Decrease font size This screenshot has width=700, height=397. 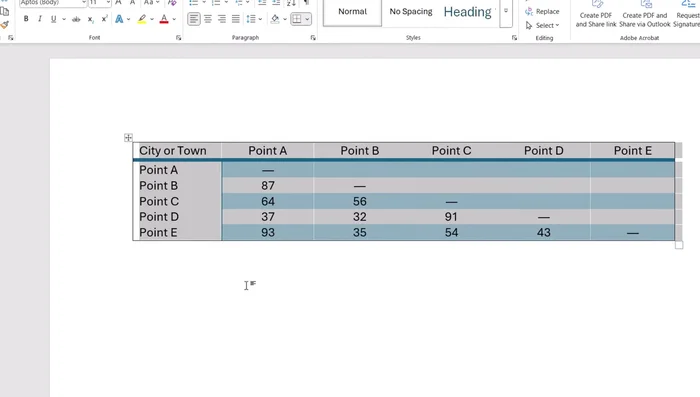pyautogui.click(x=132, y=3)
